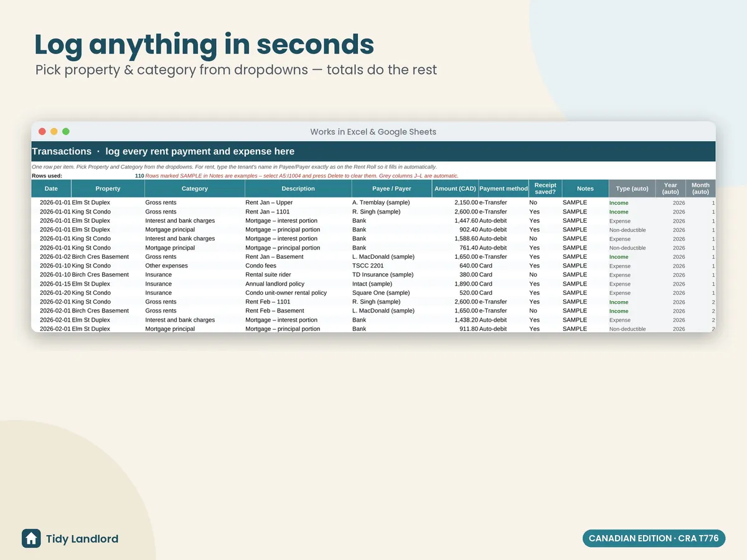Select the 'Rent Jan – Upper' description cell
This screenshot has width=747, height=560.
tap(298, 202)
